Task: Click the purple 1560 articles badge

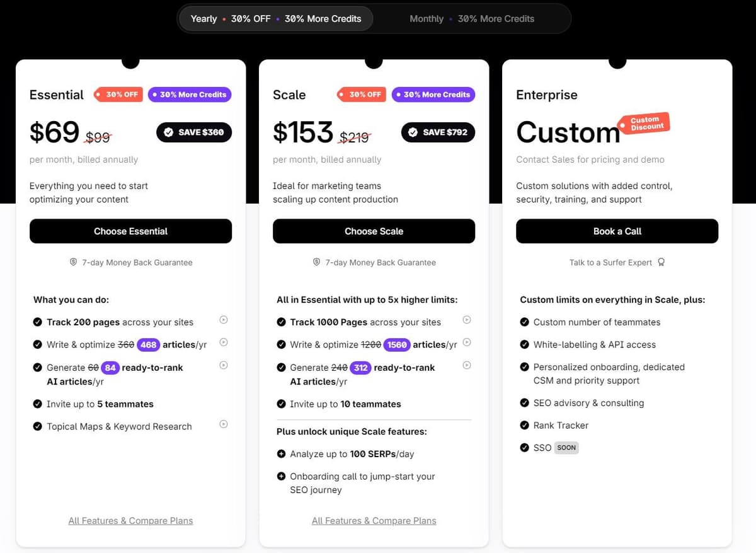Action: coord(396,345)
